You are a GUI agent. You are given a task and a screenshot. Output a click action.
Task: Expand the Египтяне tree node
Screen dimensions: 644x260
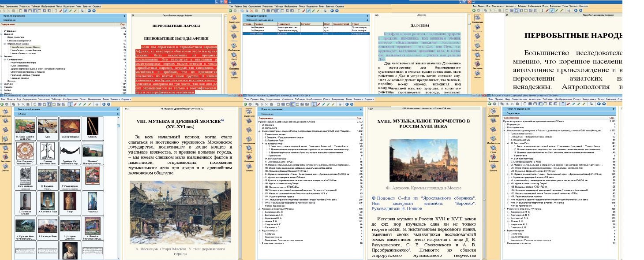[x=2, y=84]
